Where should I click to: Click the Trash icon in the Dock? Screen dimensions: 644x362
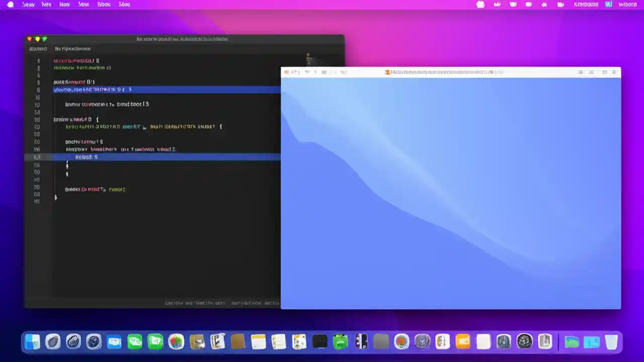coord(612,342)
